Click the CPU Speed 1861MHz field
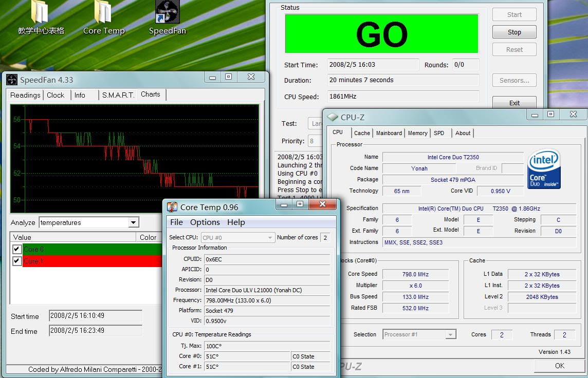588x378 pixels. 403,96
